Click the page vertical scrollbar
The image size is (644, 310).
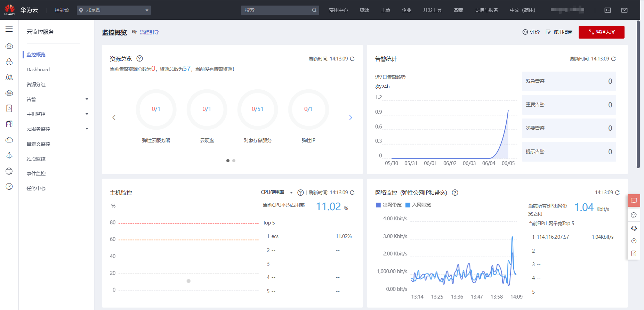pos(638,94)
